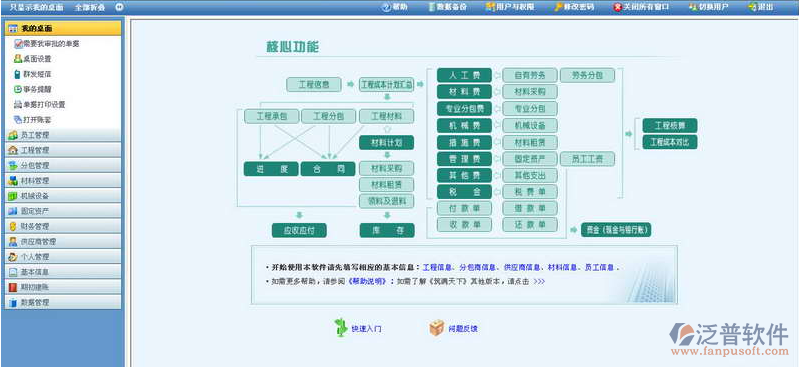Click the 工程核算 flowchart box
Viewport: 799px width, 367px height.
(x=669, y=126)
